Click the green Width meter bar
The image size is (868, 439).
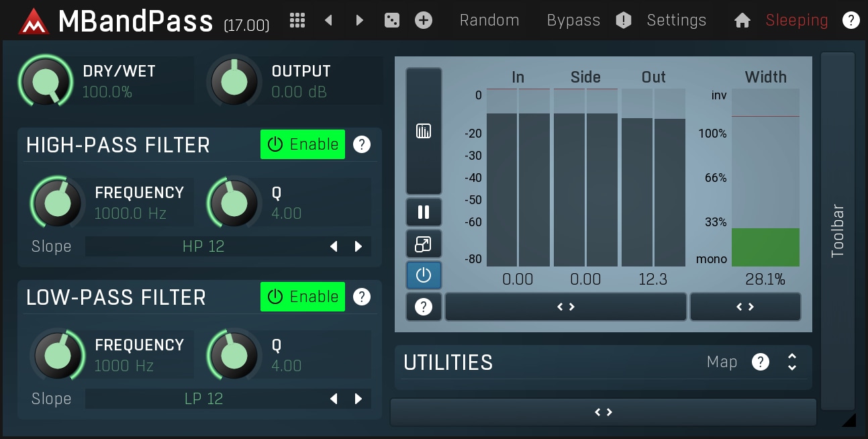(765, 247)
